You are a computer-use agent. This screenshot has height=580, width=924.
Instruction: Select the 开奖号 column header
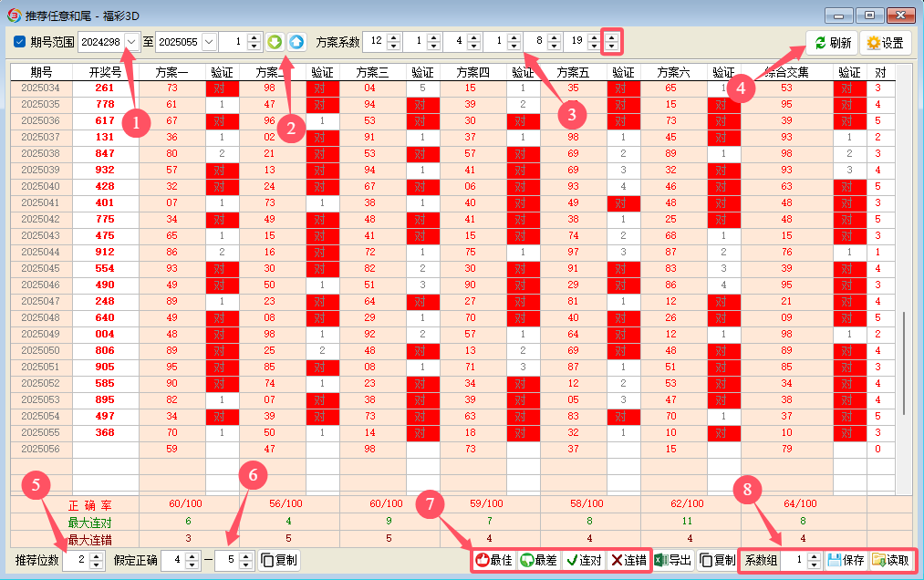[105, 72]
